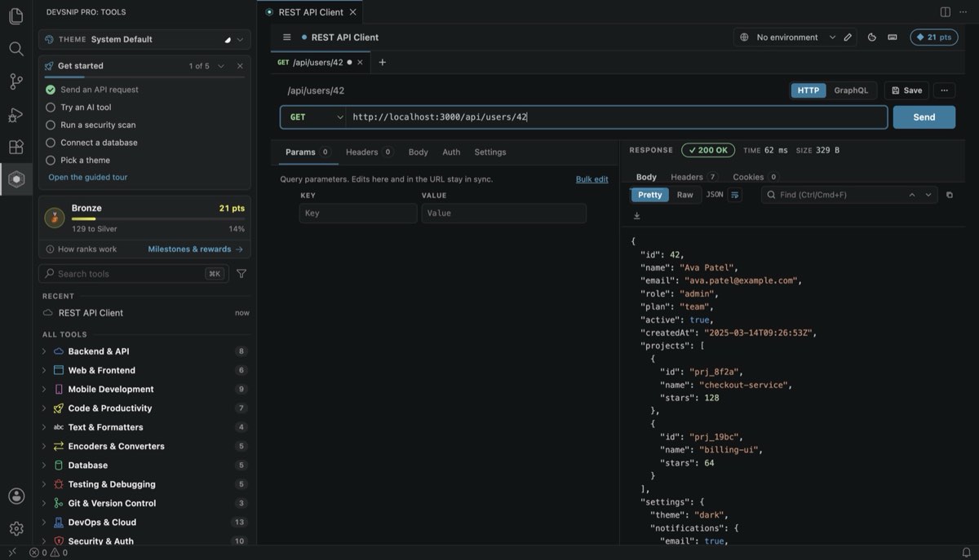
Task: Open Extensions in the activity bar
Action: (16, 148)
